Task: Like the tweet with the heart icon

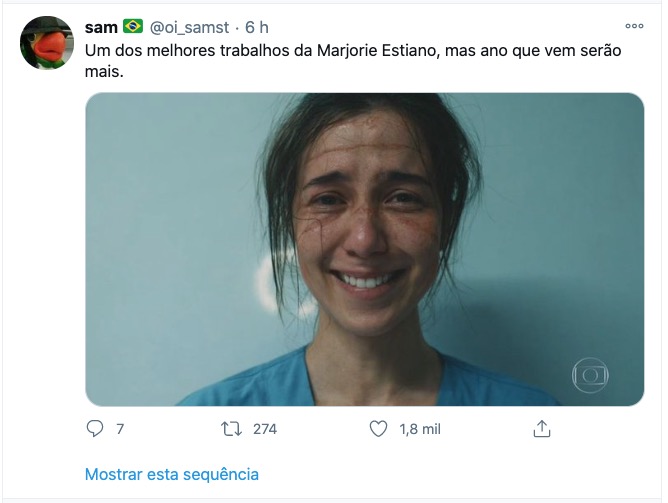Action: tap(378, 429)
